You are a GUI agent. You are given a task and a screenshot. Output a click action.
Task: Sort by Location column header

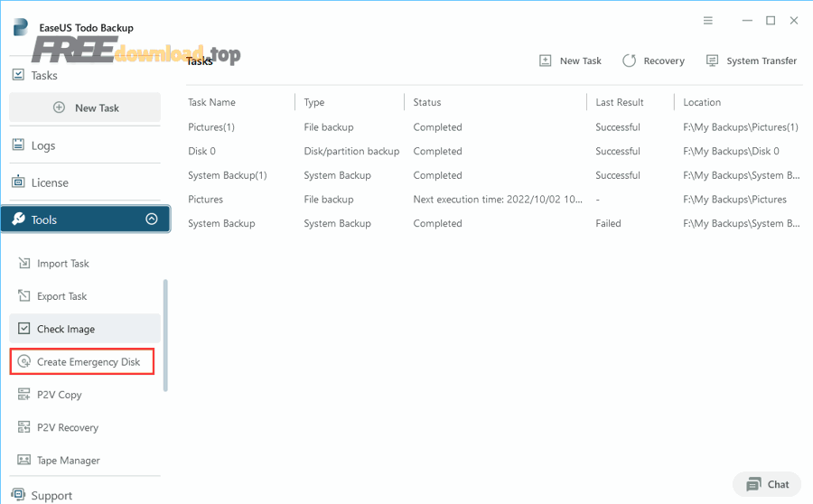(x=702, y=102)
